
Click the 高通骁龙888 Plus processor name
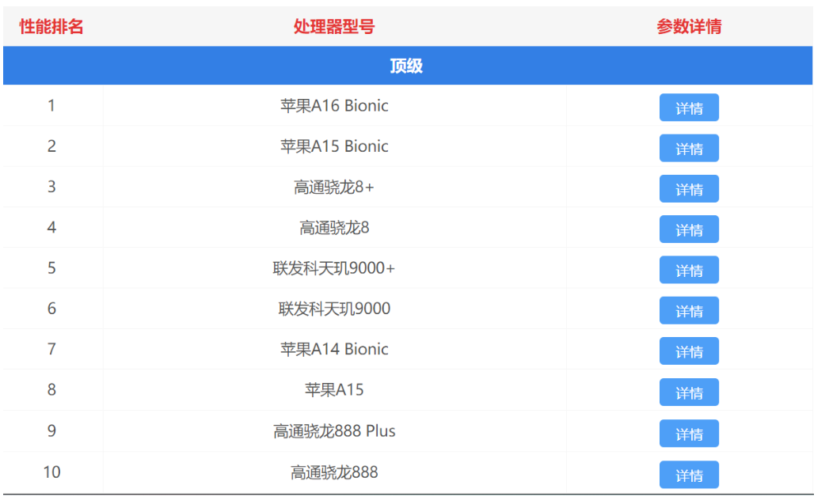point(333,432)
